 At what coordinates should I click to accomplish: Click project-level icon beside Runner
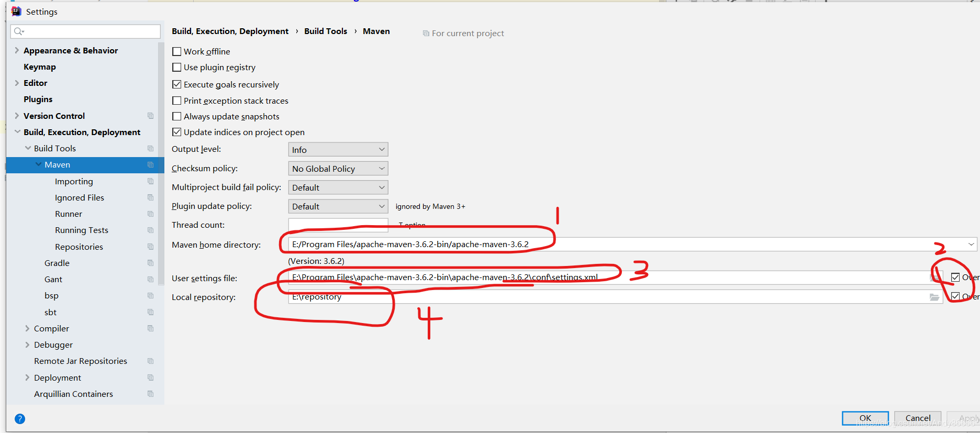(x=151, y=214)
